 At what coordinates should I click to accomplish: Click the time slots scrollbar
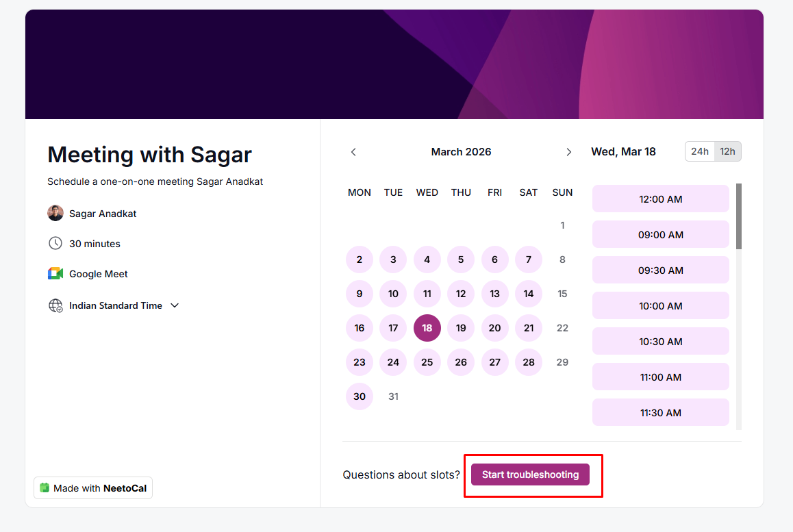(x=738, y=216)
